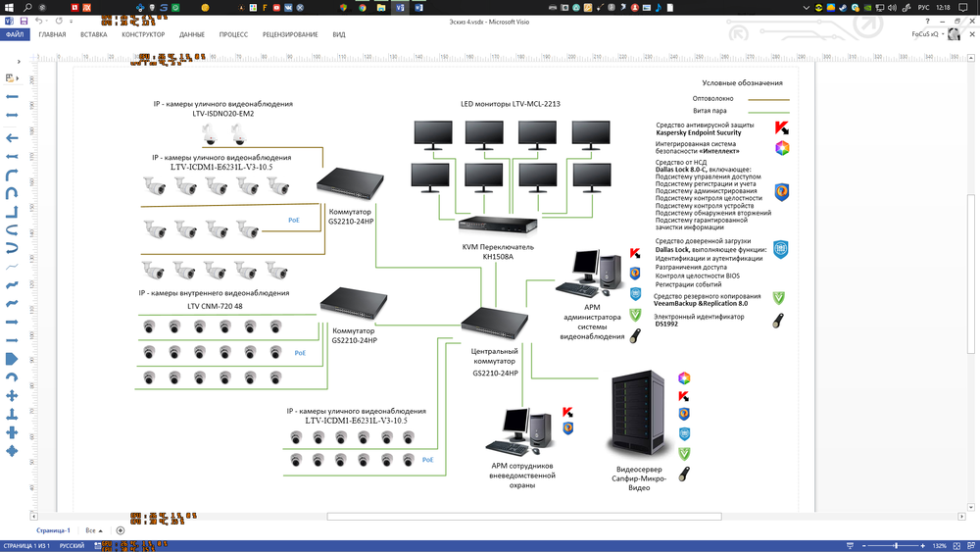Select the Видеосервер Сапфир-Микро-Видео server shape
This screenshot has height=552, width=980.
pyautogui.click(x=638, y=413)
